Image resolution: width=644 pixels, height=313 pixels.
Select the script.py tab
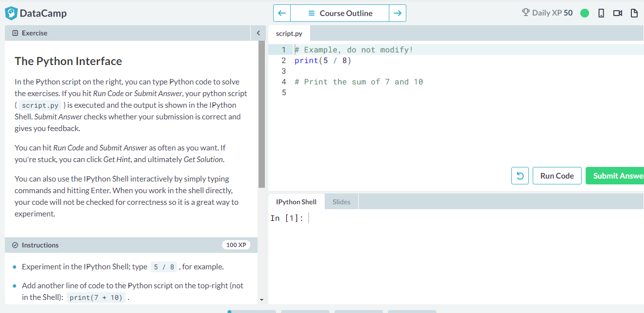289,33
